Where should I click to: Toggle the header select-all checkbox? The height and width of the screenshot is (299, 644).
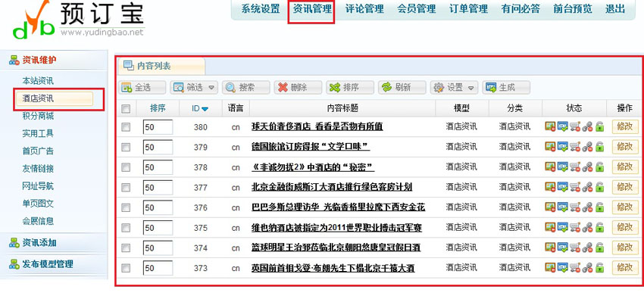click(x=126, y=109)
